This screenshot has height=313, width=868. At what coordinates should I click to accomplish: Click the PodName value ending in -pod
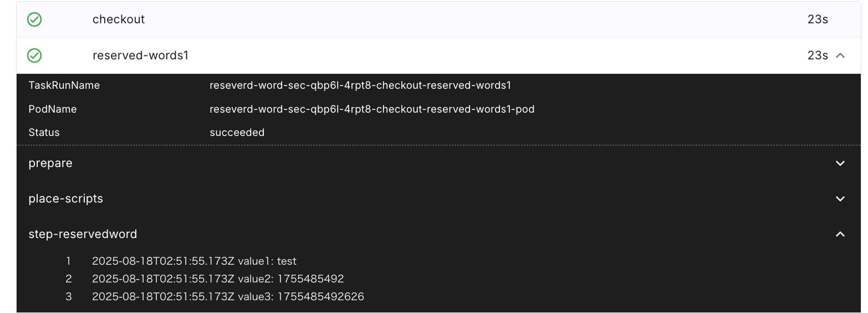pos(371,109)
